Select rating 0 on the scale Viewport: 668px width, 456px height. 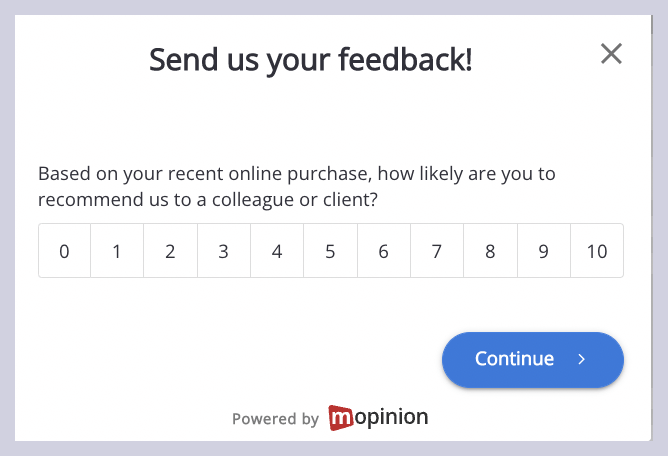tap(64, 251)
